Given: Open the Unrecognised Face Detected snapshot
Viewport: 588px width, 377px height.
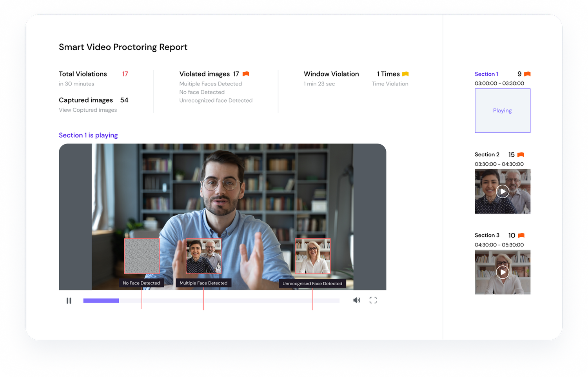Looking at the screenshot, I should click(x=312, y=256).
